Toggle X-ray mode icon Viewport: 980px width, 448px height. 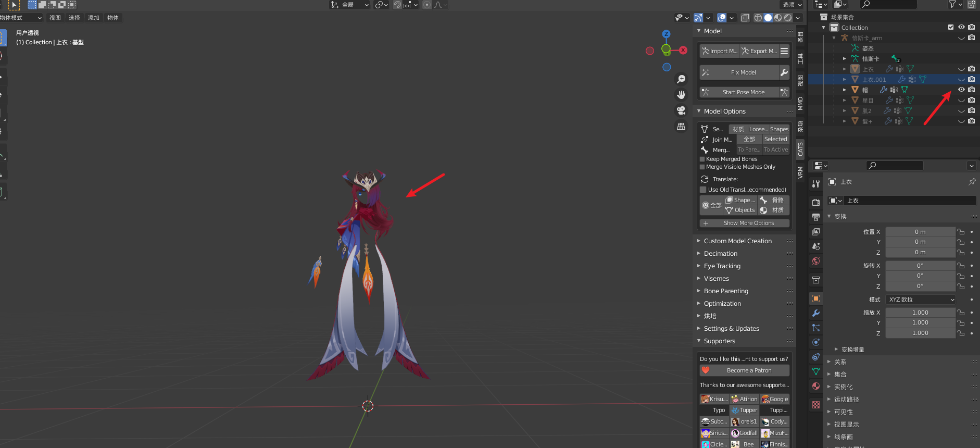click(745, 18)
